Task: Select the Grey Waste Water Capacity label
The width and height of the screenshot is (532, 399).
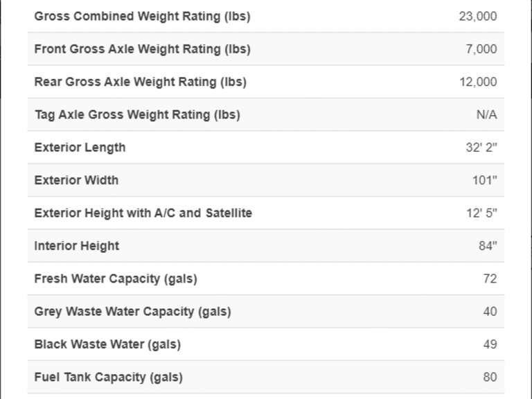Action: [x=133, y=312]
